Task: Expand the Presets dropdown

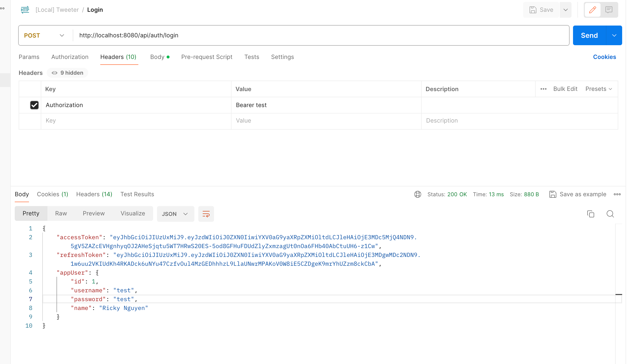Action: tap(599, 89)
